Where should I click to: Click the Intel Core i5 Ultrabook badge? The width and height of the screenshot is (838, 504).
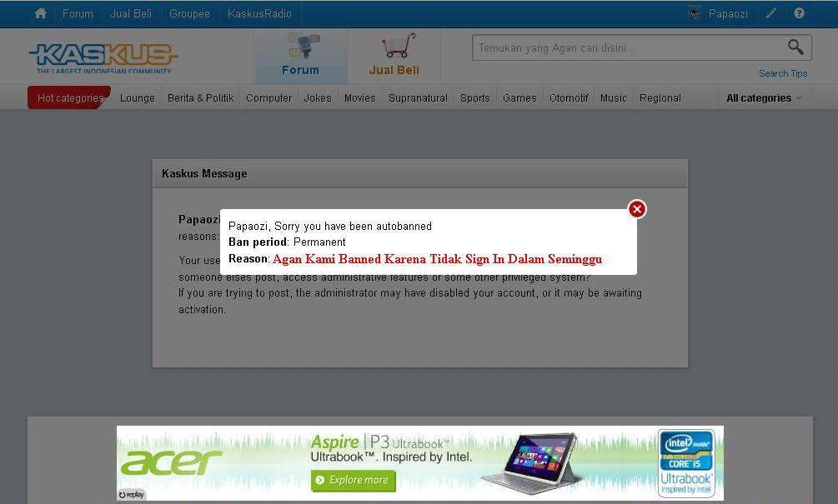[x=686, y=463]
